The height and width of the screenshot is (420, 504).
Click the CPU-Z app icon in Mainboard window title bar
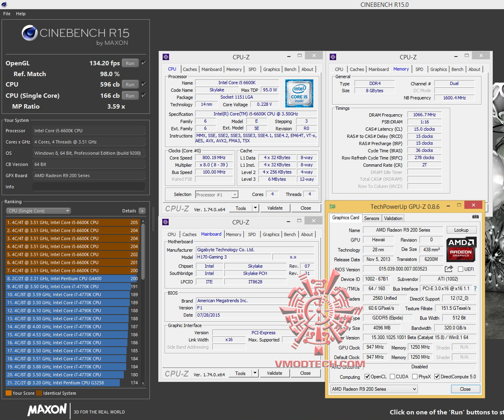(165, 222)
